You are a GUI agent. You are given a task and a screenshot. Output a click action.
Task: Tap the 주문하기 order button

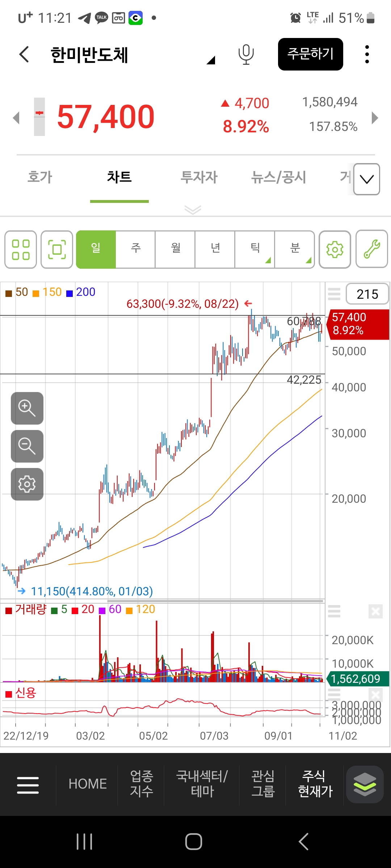(x=310, y=54)
